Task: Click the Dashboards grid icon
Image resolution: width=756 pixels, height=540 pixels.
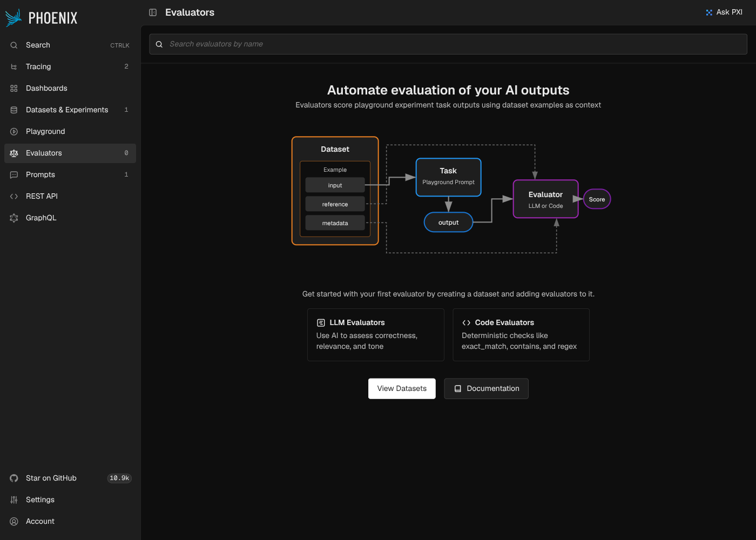Action: [x=14, y=89]
